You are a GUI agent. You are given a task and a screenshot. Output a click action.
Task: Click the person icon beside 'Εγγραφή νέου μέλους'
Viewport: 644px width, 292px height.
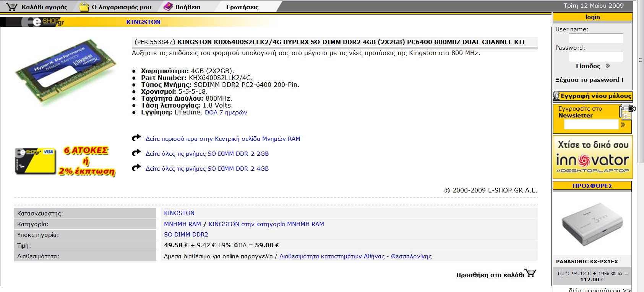coord(556,96)
